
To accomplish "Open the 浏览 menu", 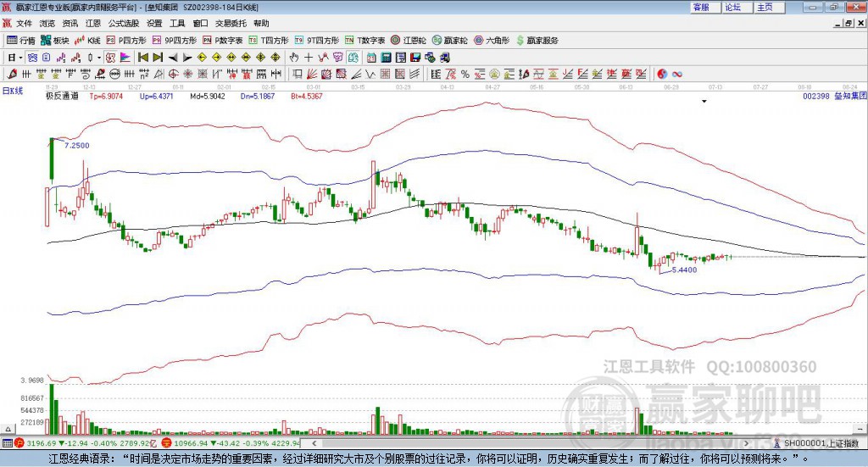I will [x=47, y=23].
